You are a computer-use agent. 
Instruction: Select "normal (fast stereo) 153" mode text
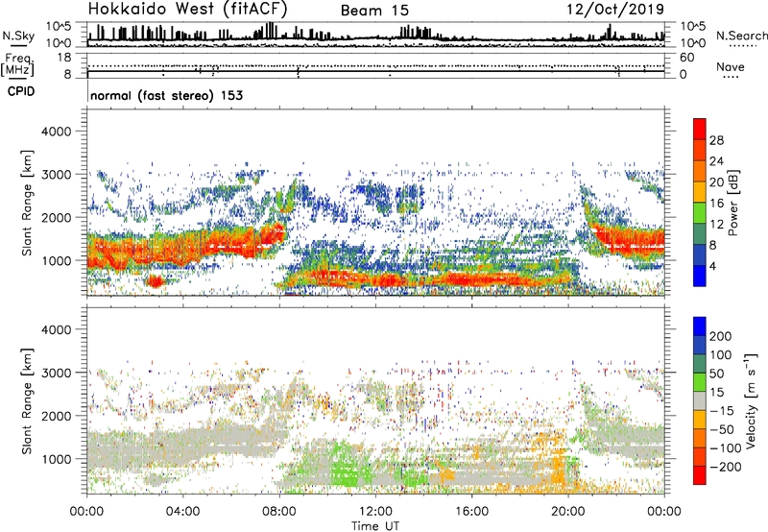tap(166, 95)
